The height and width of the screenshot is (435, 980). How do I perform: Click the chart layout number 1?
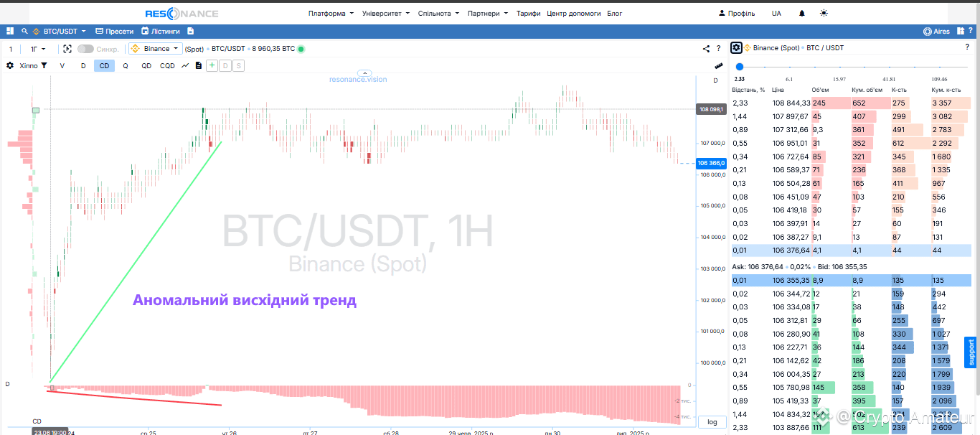point(11,49)
